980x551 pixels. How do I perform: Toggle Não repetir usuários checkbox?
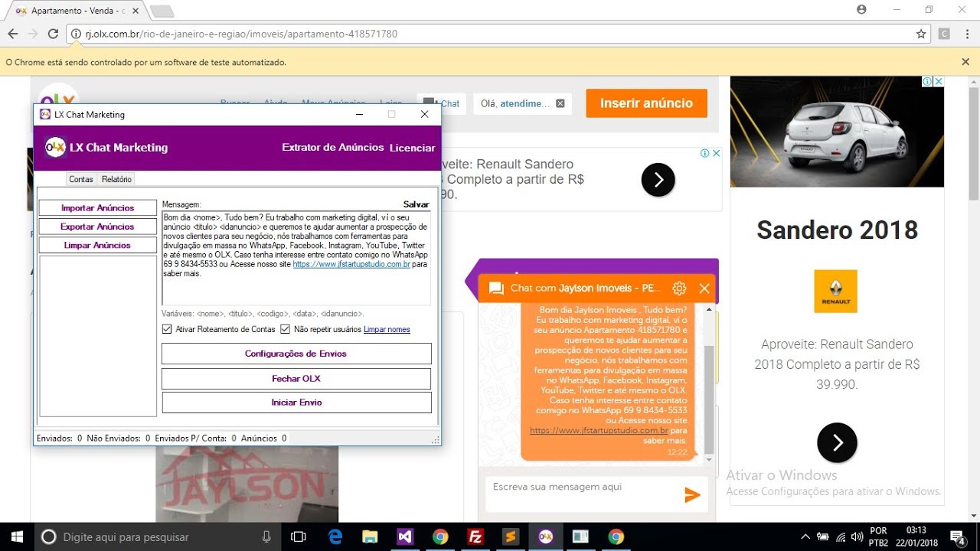click(x=285, y=329)
